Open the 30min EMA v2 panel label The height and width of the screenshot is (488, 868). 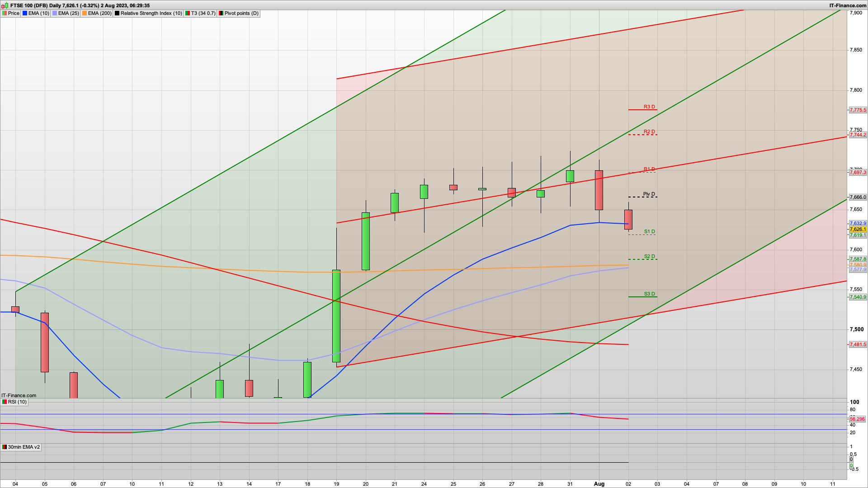(x=24, y=447)
